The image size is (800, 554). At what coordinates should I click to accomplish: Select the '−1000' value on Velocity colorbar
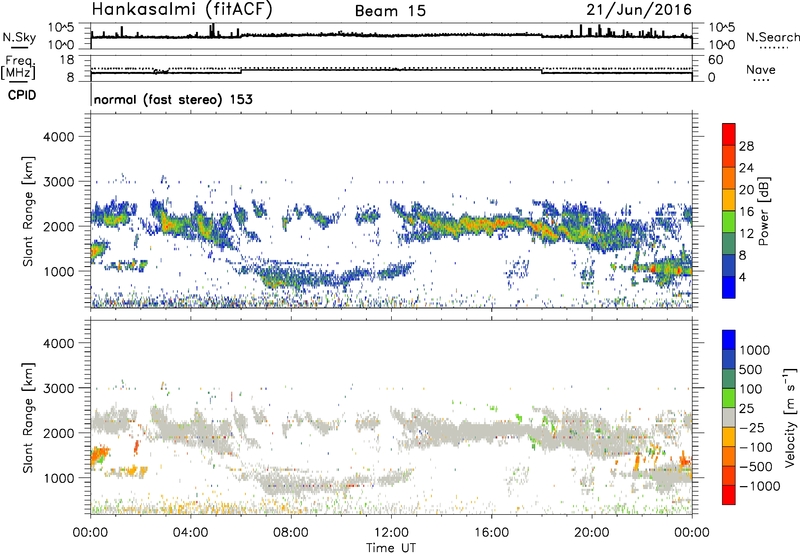(760, 486)
